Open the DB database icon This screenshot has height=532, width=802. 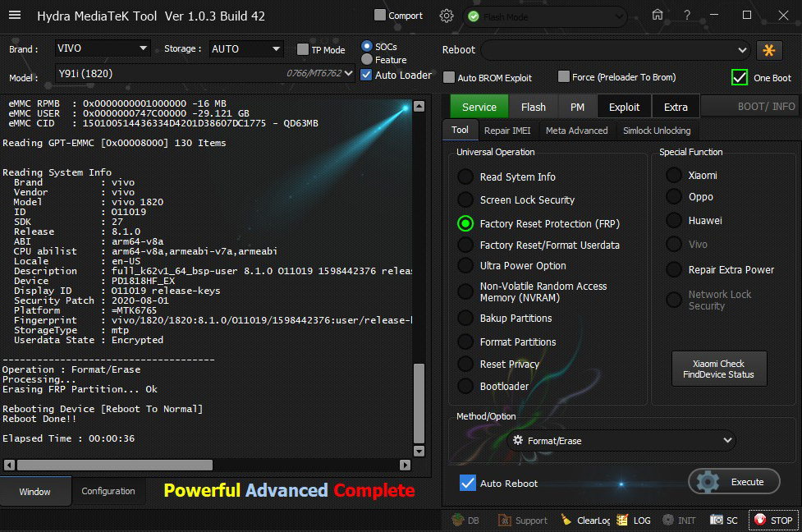[x=458, y=520]
